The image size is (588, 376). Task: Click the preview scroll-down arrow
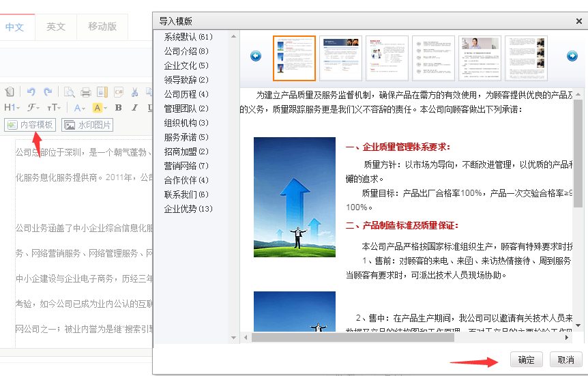(x=578, y=326)
